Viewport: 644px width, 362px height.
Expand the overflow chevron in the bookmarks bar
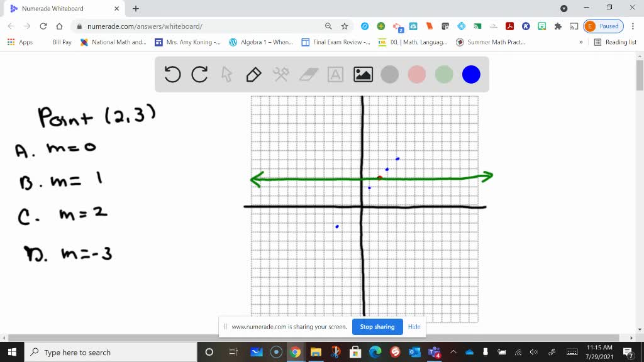point(580,42)
